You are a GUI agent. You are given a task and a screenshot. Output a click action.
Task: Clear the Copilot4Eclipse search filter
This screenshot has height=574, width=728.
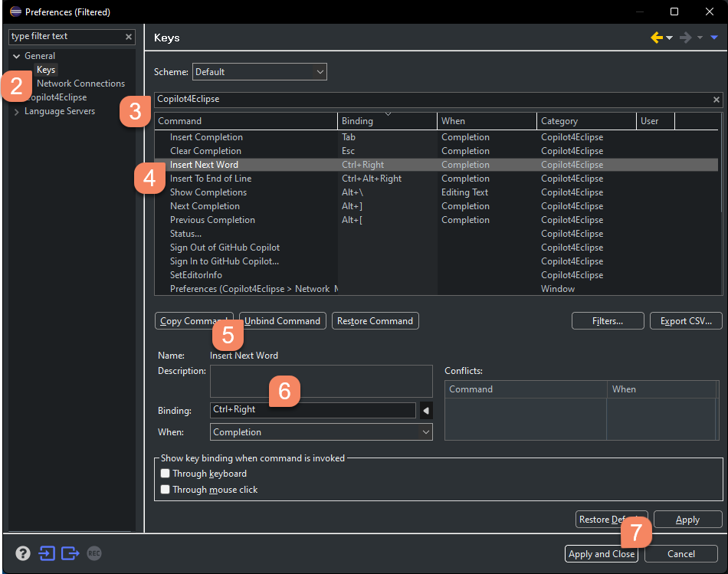[717, 100]
